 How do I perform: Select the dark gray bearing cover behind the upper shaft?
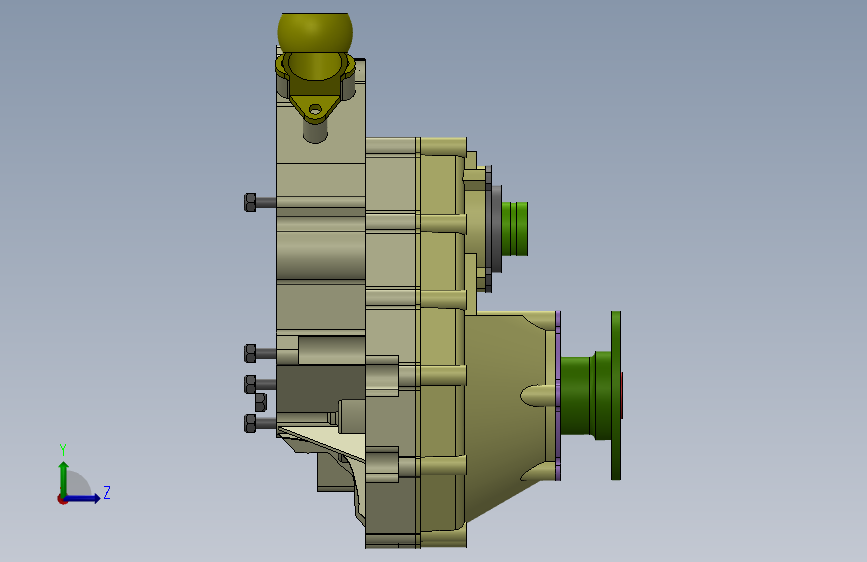[495, 229]
